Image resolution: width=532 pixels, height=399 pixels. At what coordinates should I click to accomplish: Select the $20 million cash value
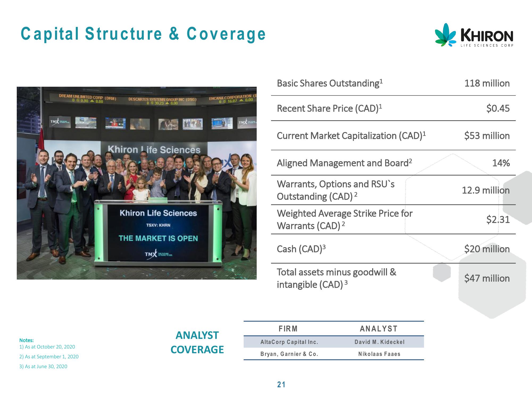487,249
